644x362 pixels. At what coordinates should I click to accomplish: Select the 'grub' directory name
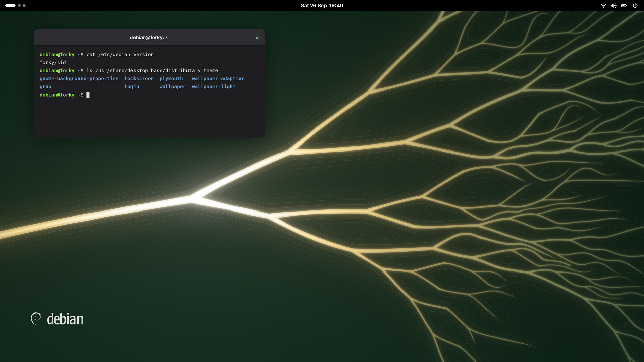[45, 86]
